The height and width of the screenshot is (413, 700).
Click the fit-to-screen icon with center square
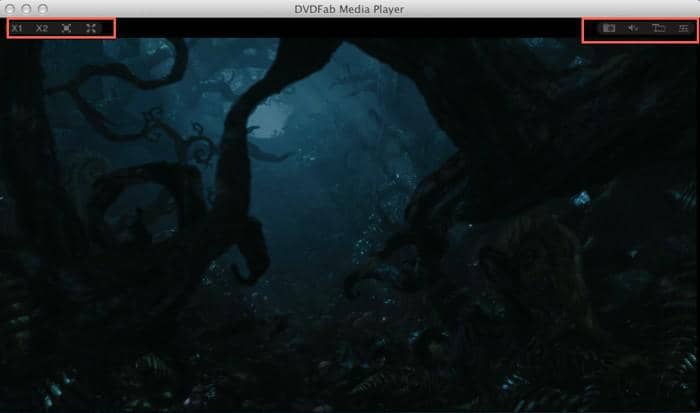[x=67, y=28]
